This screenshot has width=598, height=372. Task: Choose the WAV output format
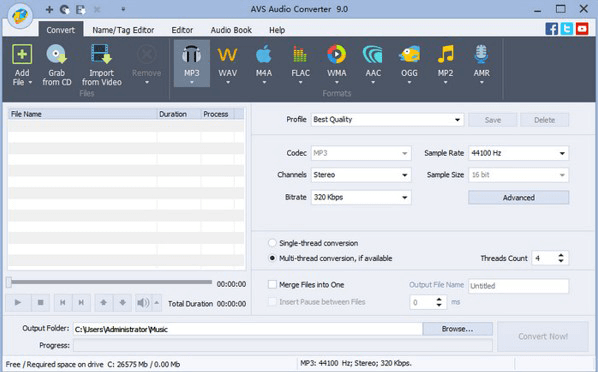(227, 64)
